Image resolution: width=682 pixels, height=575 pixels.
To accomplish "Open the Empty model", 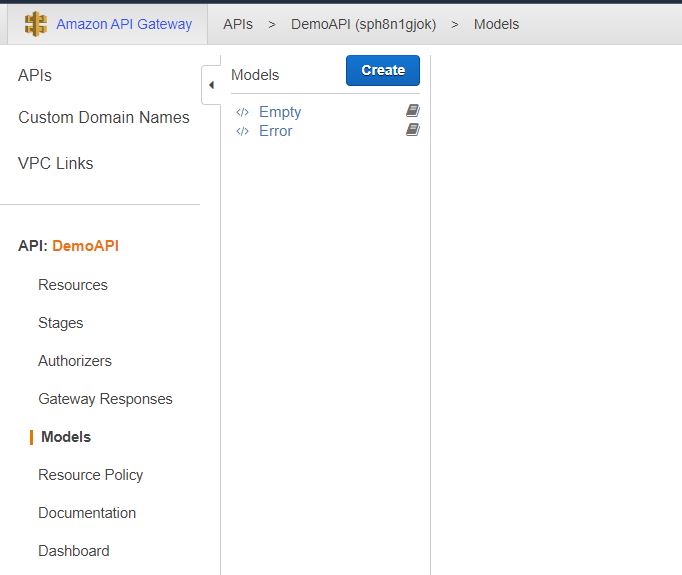I will tap(280, 112).
